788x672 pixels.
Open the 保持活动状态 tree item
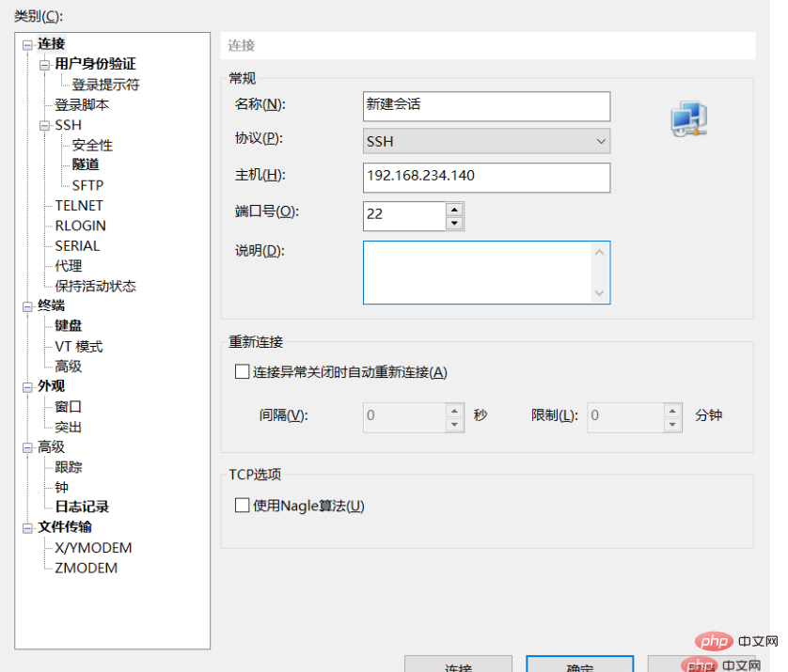point(96,286)
